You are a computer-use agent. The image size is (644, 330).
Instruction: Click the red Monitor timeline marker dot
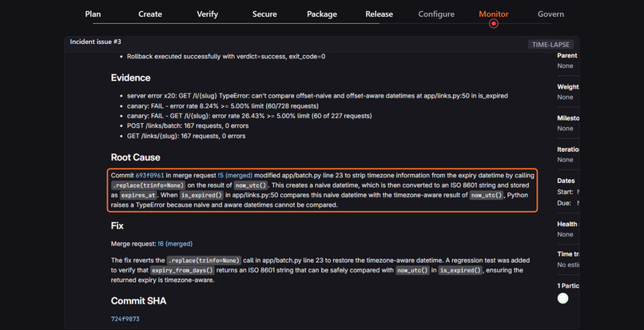[494, 23]
